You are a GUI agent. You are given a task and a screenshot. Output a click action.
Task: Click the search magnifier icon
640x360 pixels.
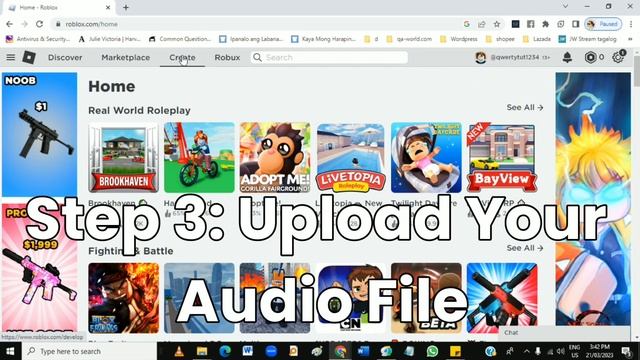(x=257, y=58)
